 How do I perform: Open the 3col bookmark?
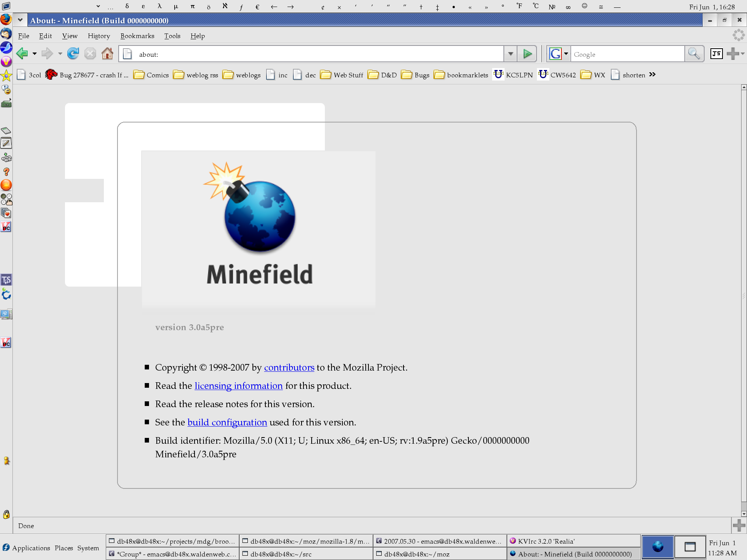coord(29,75)
